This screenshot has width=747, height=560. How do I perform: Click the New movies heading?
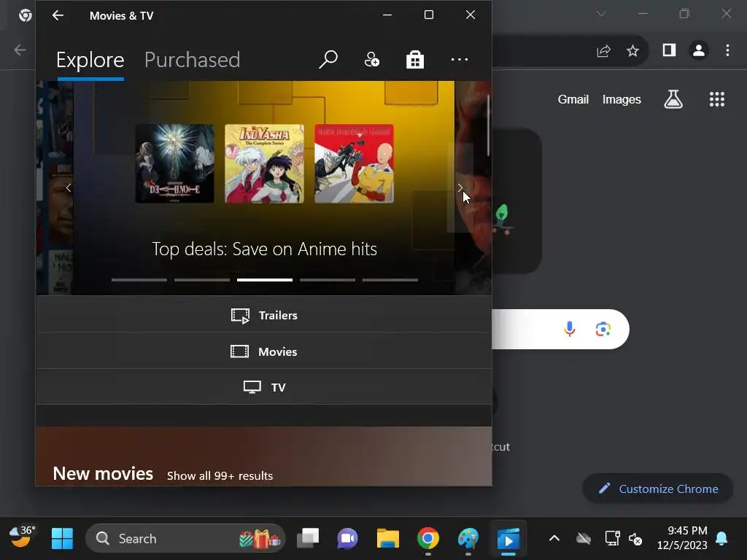(x=103, y=474)
